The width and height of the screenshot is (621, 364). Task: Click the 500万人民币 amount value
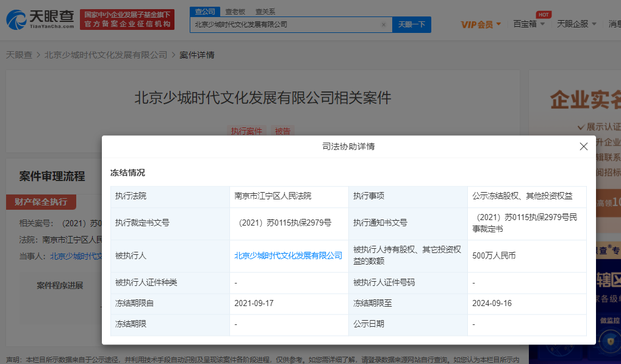click(494, 255)
